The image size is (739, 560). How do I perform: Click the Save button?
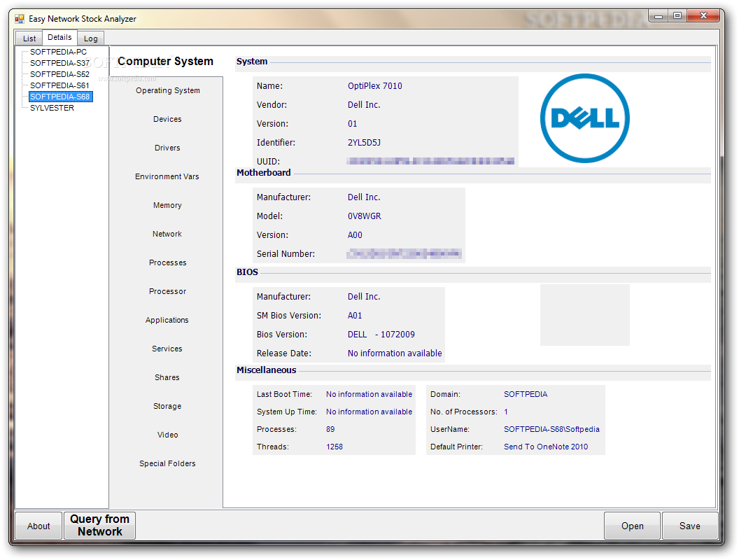(x=690, y=526)
